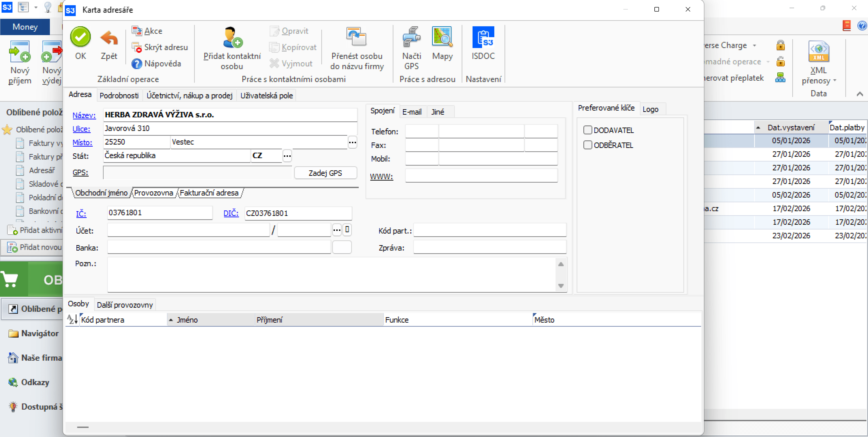Focus the Telefon number field

click(481, 131)
